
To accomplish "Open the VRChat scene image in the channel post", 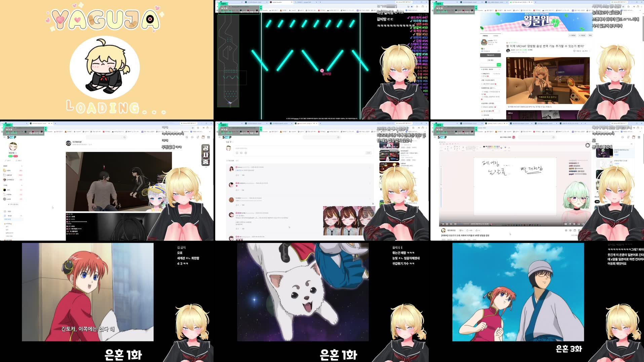I will click(x=119, y=182).
